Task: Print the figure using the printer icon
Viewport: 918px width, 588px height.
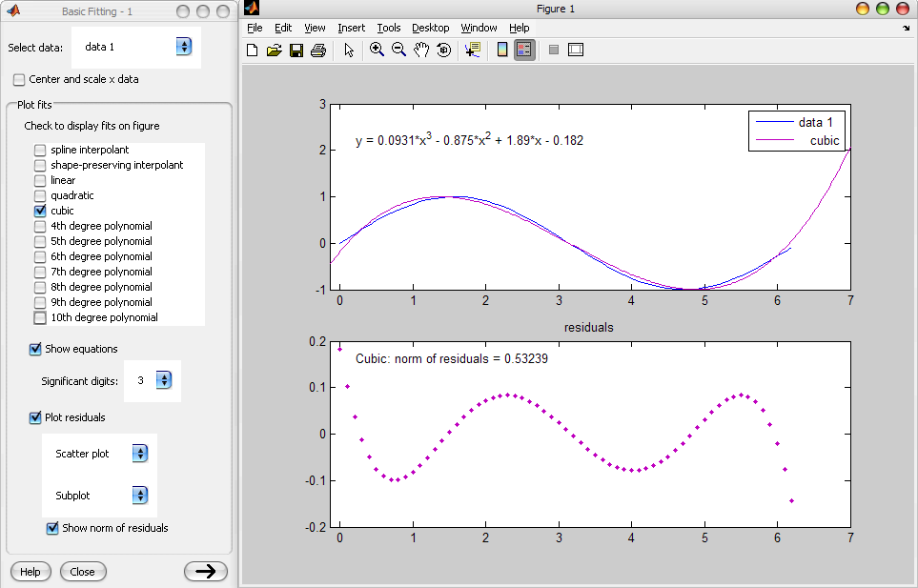Action: point(318,51)
